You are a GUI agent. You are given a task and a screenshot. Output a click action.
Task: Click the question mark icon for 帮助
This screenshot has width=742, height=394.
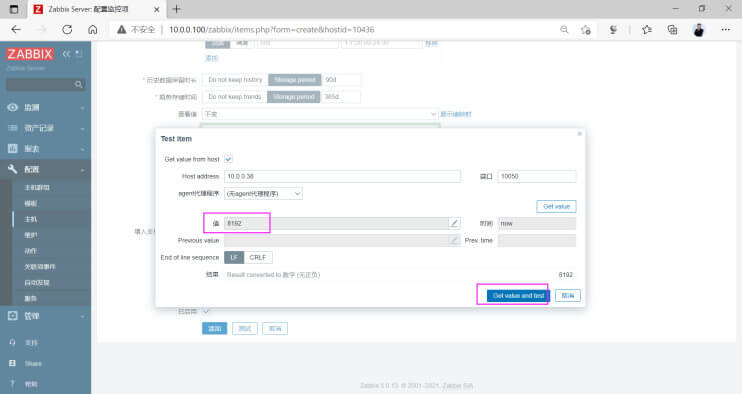point(13,384)
